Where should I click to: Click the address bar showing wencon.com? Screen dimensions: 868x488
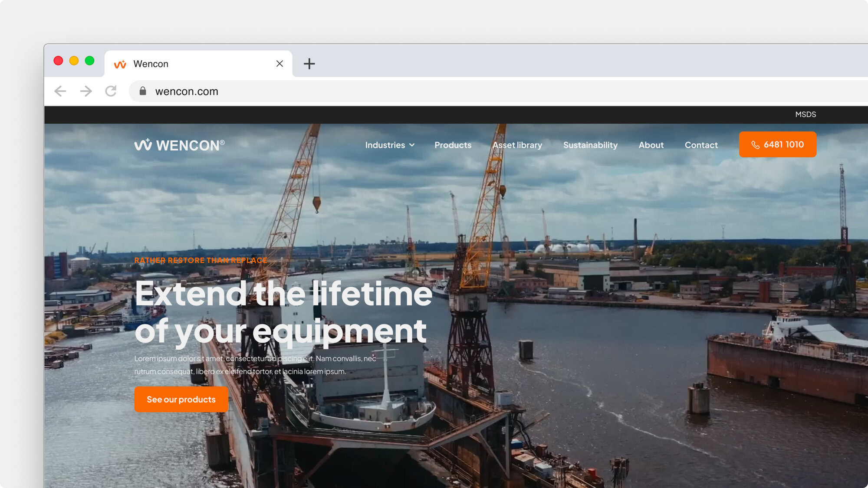(499, 91)
